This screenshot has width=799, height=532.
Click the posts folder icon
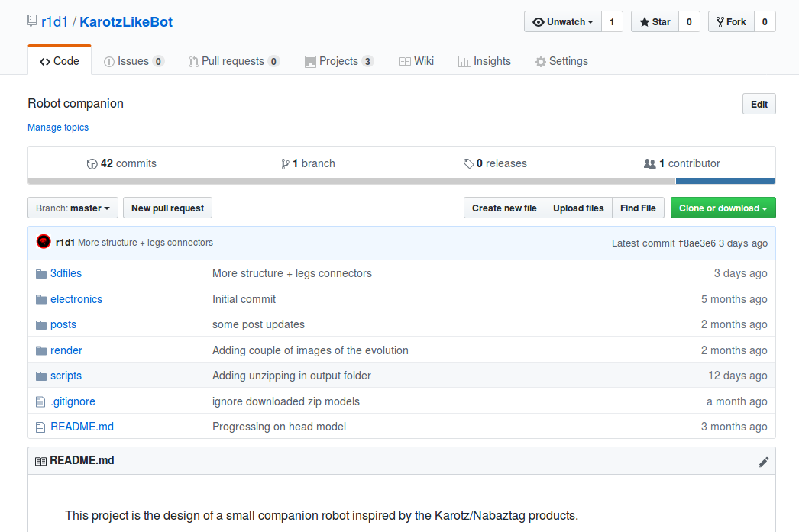pyautogui.click(x=41, y=325)
